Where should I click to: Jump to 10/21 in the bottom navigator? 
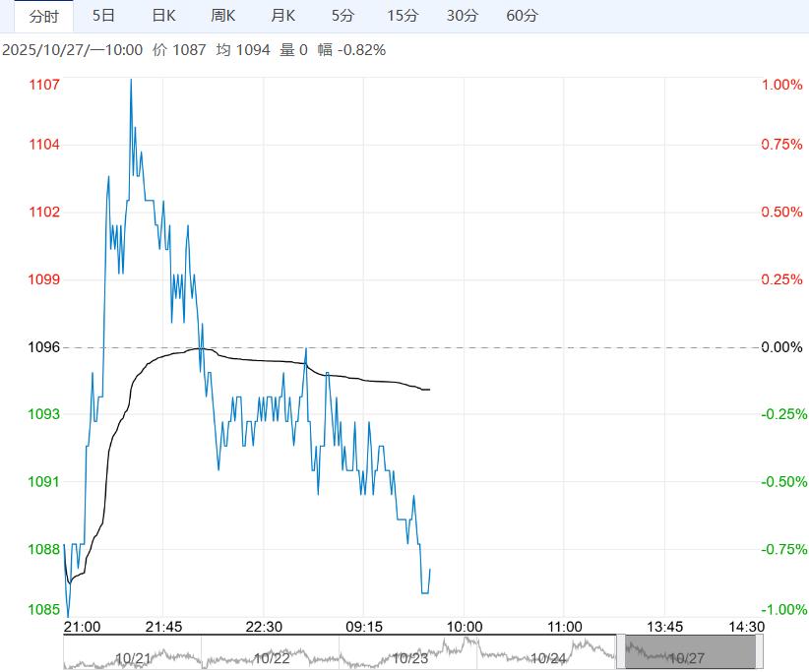point(133,658)
